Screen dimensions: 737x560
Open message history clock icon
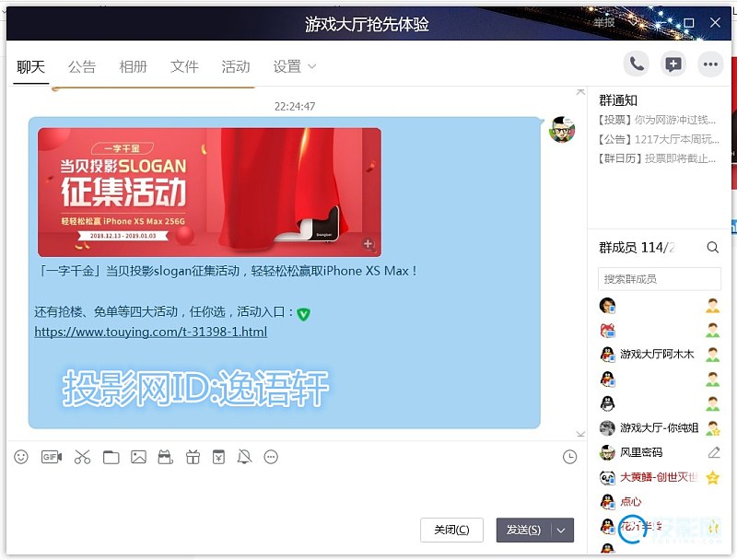pyautogui.click(x=569, y=457)
